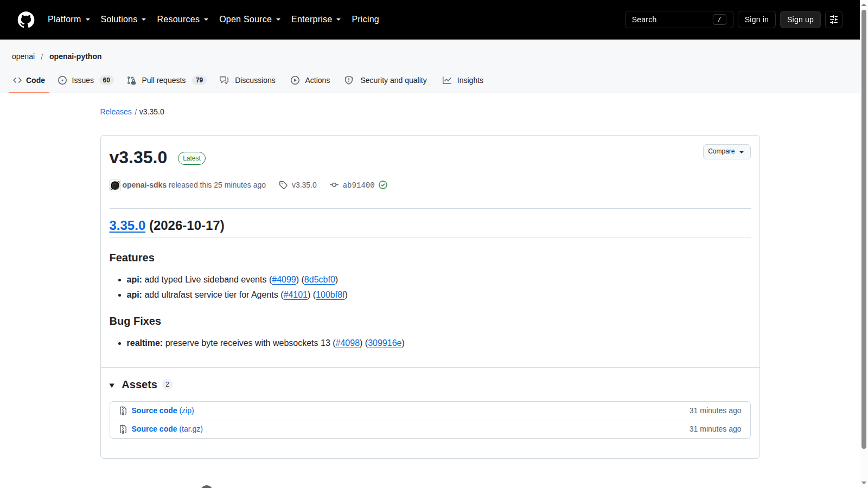Viewport: 868px width, 488px height.
Task: Open the Insights tab
Action: tap(463, 80)
